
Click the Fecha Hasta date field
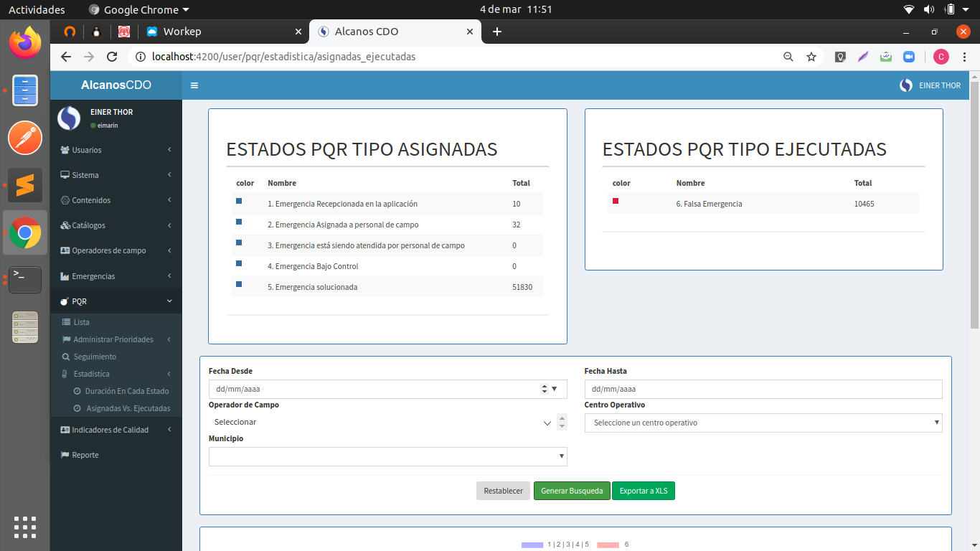pyautogui.click(x=763, y=389)
